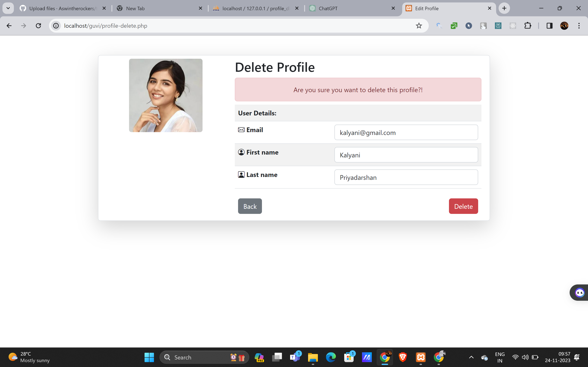Viewport: 588px width, 367px height.
Task: Open the green checkmark extension
Action: pos(454,25)
